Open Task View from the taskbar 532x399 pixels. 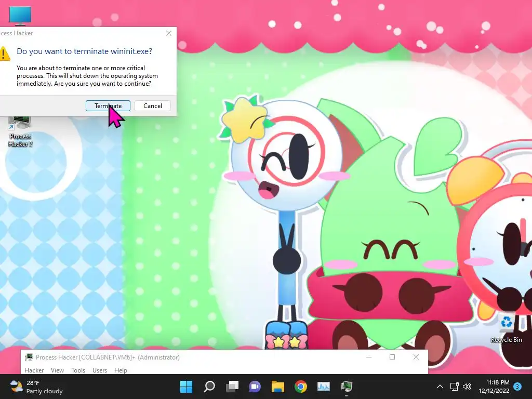click(x=232, y=387)
